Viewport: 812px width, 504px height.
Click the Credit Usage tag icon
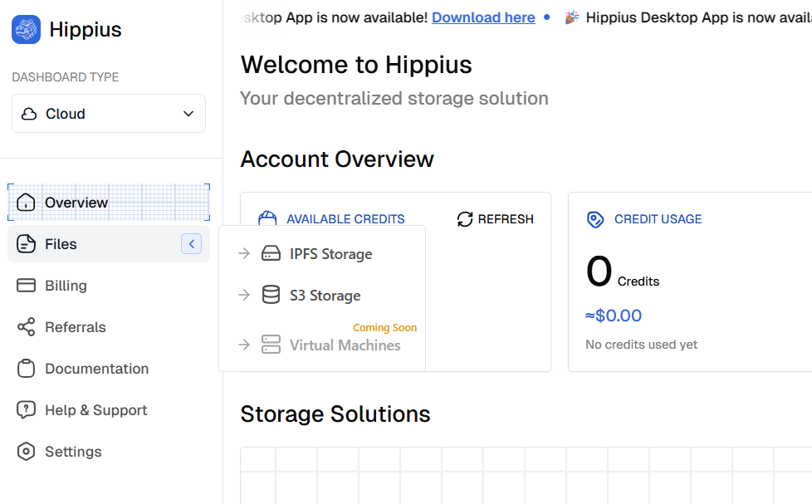(x=595, y=219)
